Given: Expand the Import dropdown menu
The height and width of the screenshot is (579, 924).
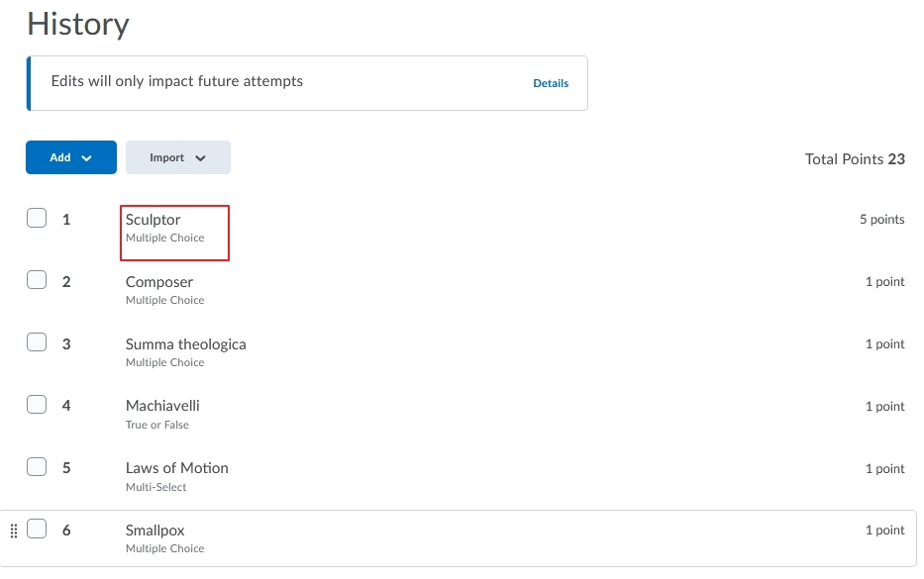Looking at the screenshot, I should click(178, 157).
